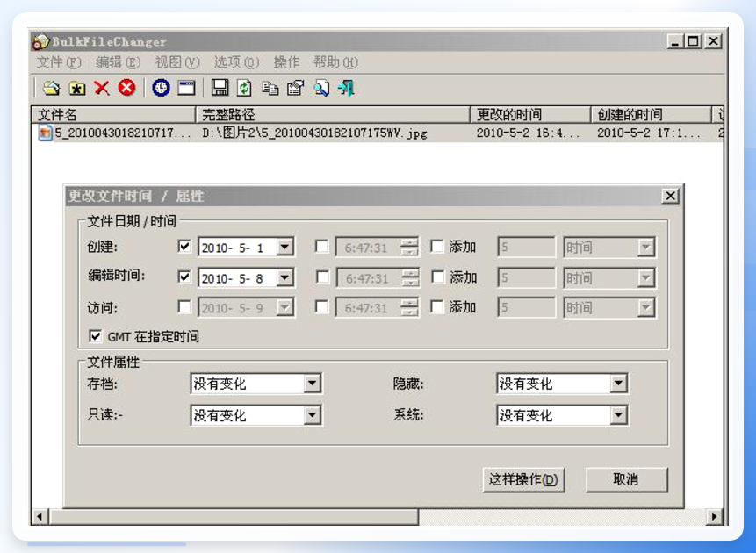Open the 文件(F) menu
The height and width of the screenshot is (553, 756).
click(x=60, y=62)
